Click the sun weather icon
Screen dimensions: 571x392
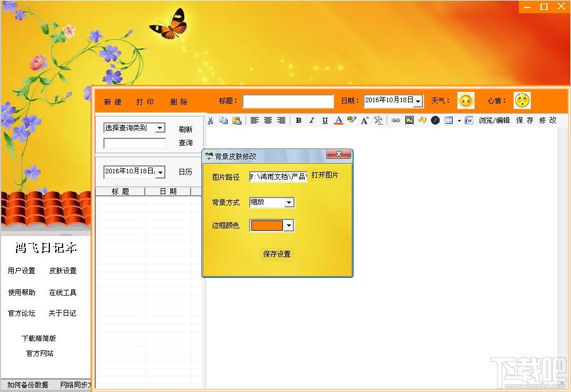(x=466, y=100)
